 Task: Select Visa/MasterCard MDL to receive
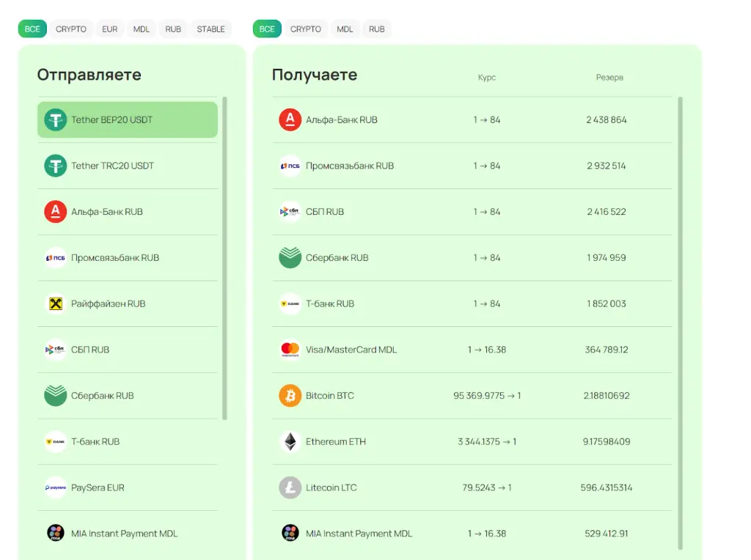pyautogui.click(x=472, y=350)
